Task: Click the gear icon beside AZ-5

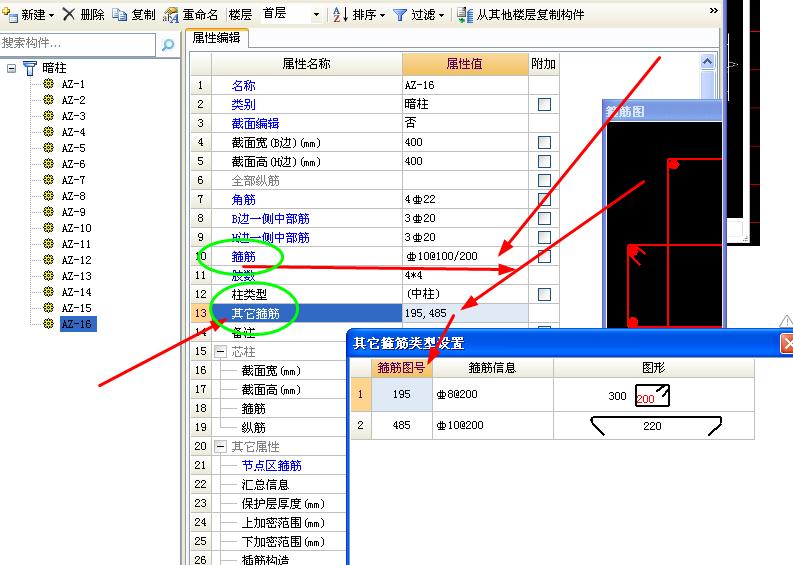Action: (x=49, y=148)
